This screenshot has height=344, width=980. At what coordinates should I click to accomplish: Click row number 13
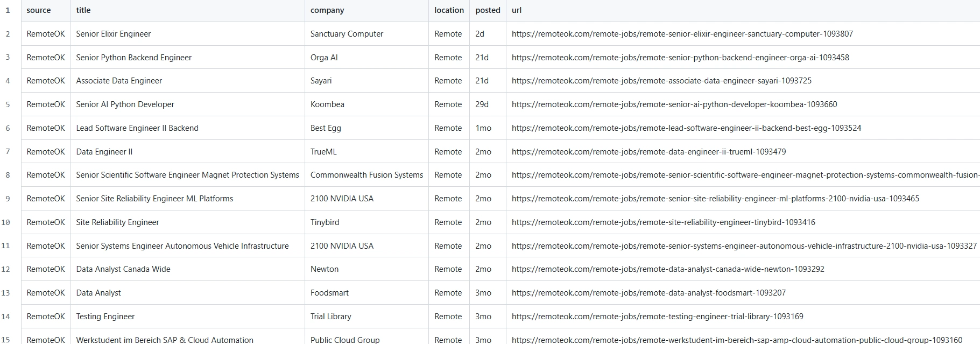point(6,293)
